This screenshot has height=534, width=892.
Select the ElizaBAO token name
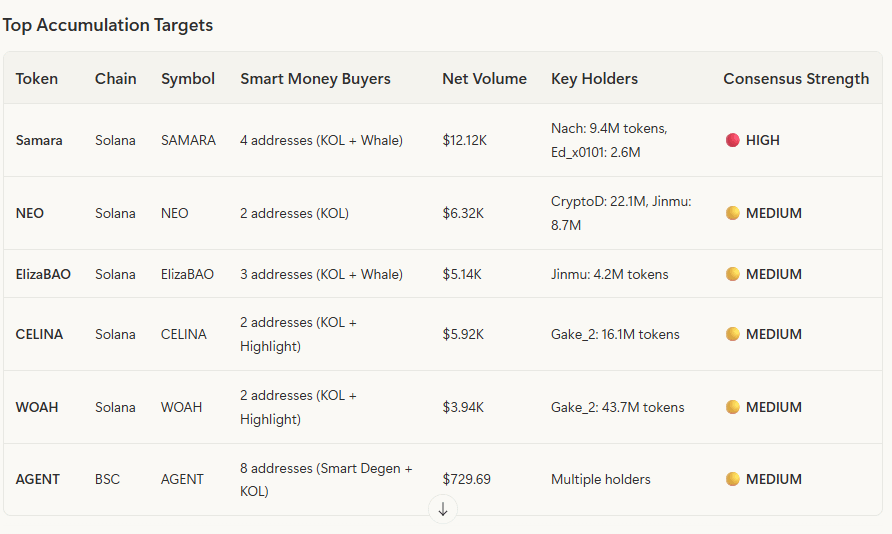pos(43,274)
